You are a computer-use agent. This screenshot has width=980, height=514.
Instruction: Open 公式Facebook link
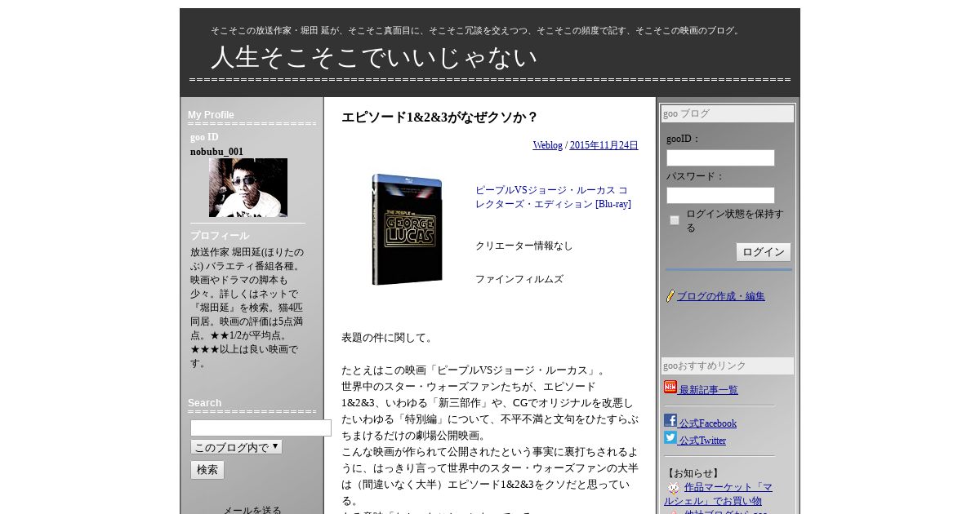708,423
